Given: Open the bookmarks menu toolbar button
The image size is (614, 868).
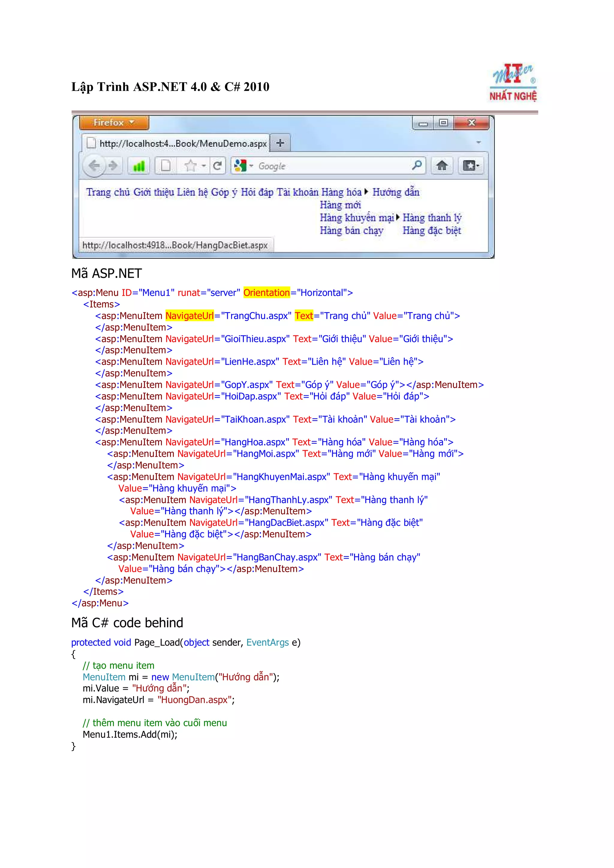Looking at the screenshot, I should 471,166.
